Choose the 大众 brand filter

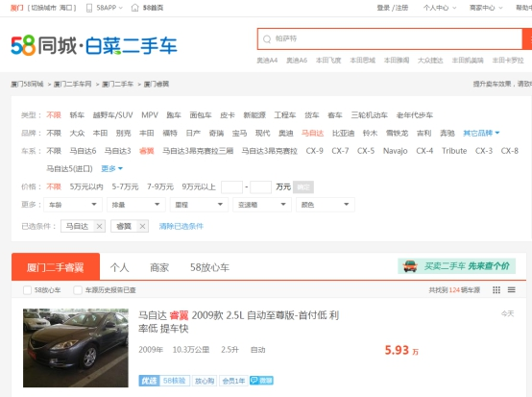click(77, 133)
